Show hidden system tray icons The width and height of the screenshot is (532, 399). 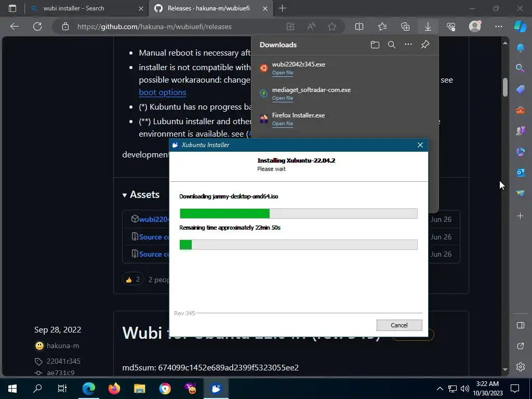point(440,389)
